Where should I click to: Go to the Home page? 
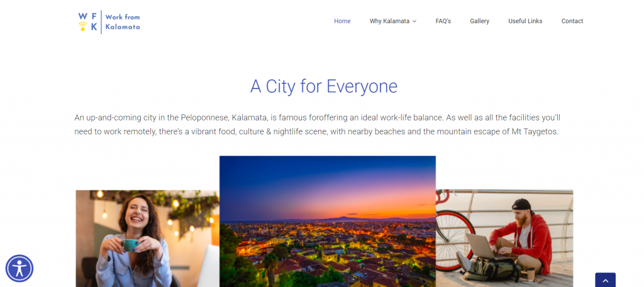pos(342,21)
